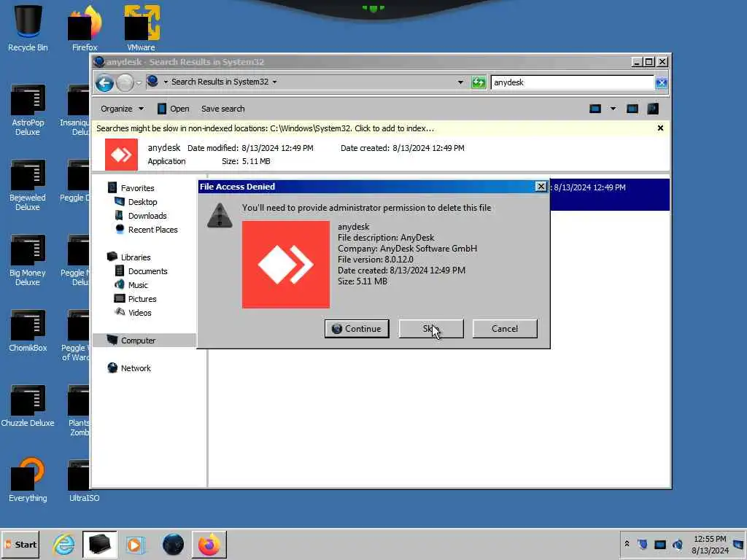
Task: Click the dark globe taskbar icon
Action: click(x=173, y=544)
